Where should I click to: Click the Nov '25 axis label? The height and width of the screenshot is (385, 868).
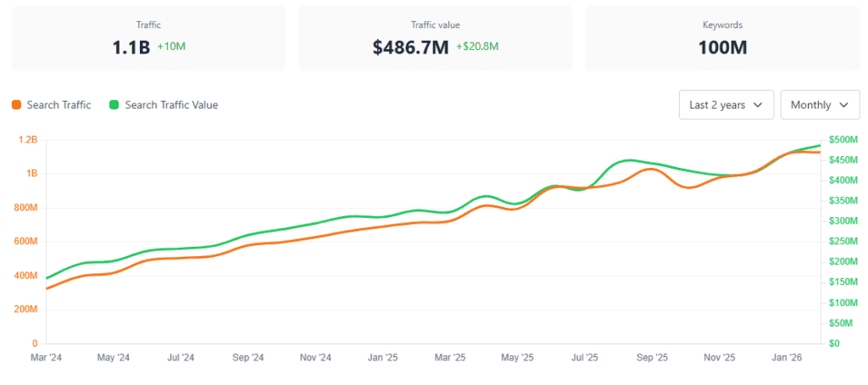point(720,358)
